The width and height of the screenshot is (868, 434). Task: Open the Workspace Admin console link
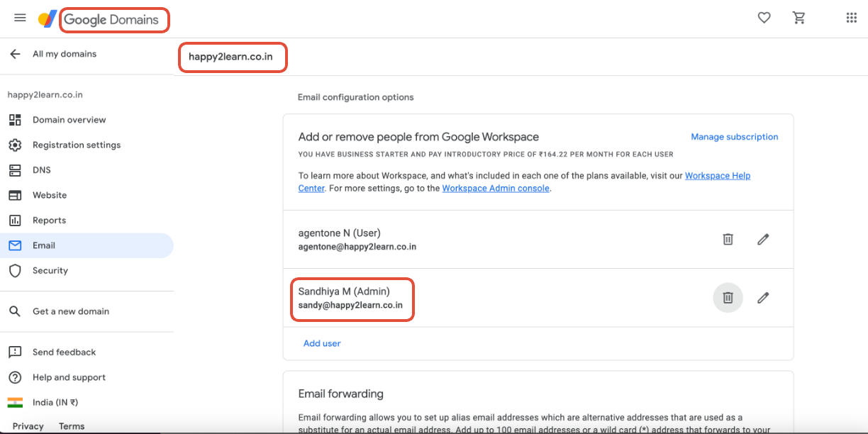pyautogui.click(x=496, y=189)
